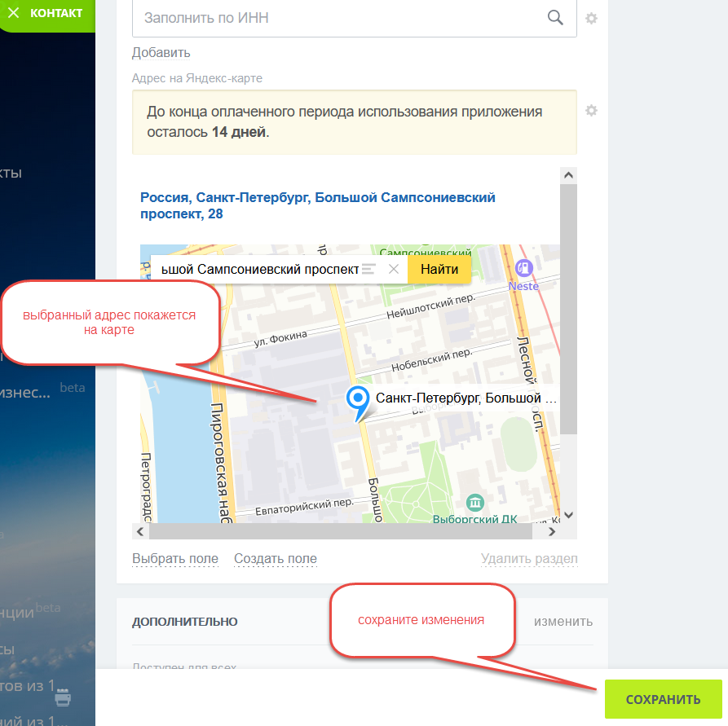Image resolution: width=728 pixels, height=726 pixels.
Task: Click the search magnifier in INN field
Action: (555, 18)
